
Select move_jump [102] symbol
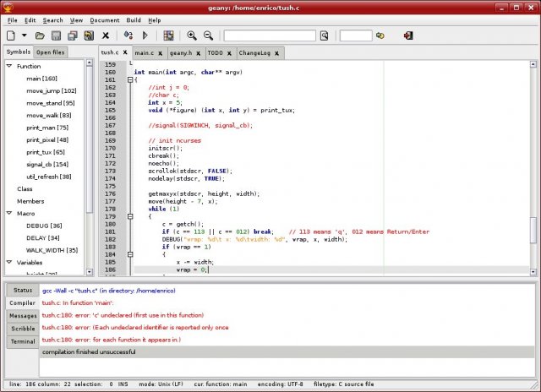(52, 91)
